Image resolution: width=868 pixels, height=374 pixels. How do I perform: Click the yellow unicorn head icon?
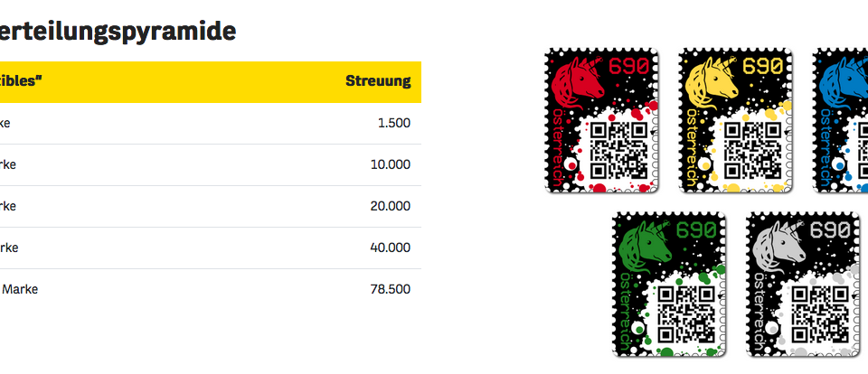[712, 82]
